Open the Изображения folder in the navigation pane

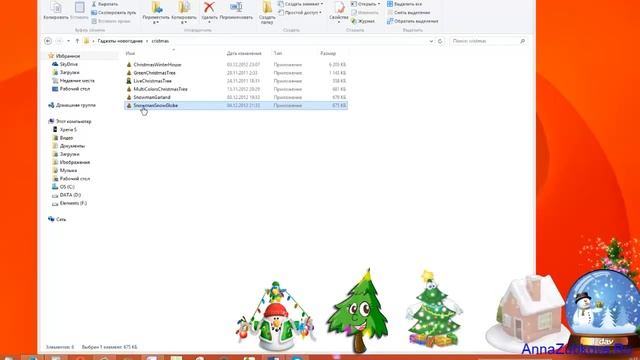pos(71,162)
